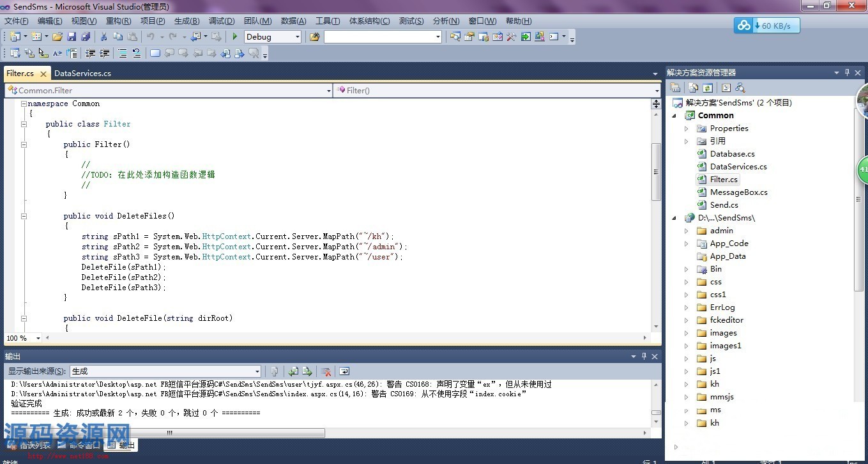The height and width of the screenshot is (464, 868).
Task: Switch to the DataServices.cs tab
Action: point(82,73)
